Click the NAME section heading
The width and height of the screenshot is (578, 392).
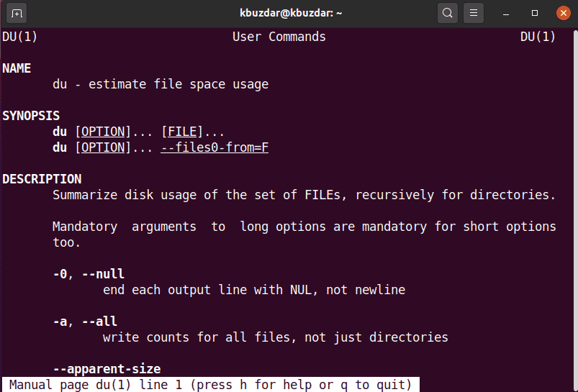point(17,68)
